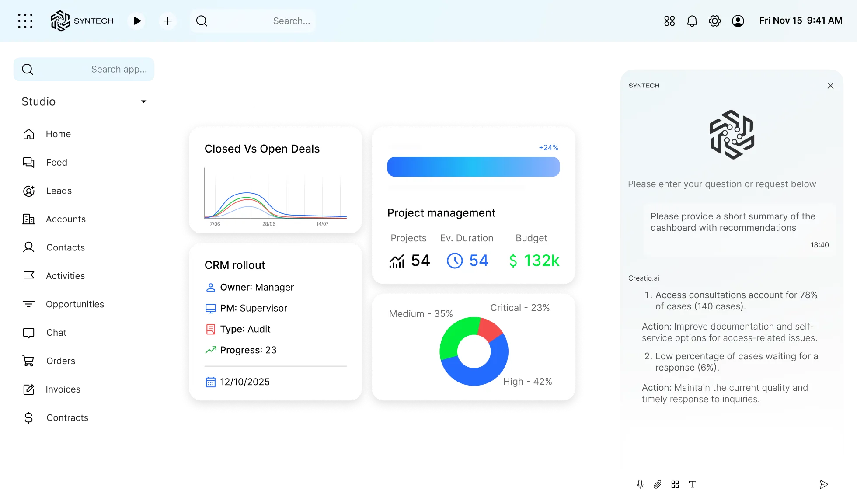857x504 pixels.
Task: Open the chat bubbles sidebar icon
Action: click(x=28, y=163)
